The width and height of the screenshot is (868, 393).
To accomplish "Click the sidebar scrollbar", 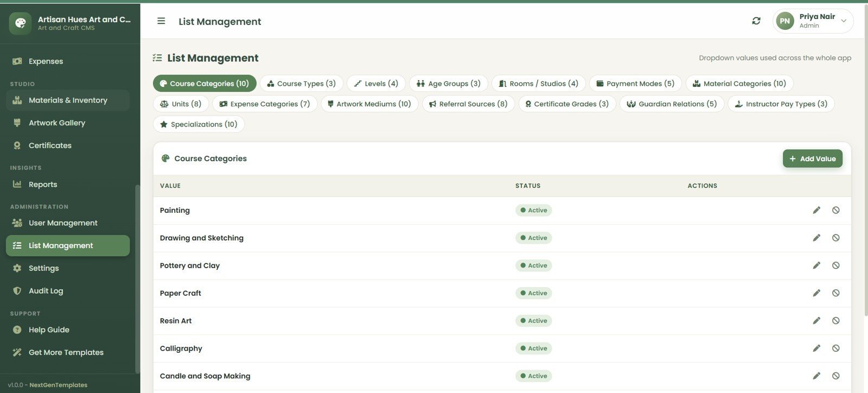I will tap(137, 278).
